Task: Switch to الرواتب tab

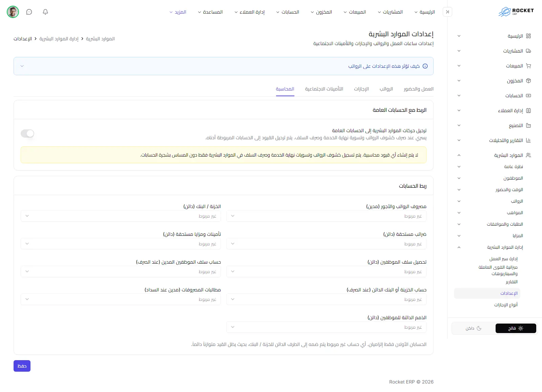Action: 386,89
